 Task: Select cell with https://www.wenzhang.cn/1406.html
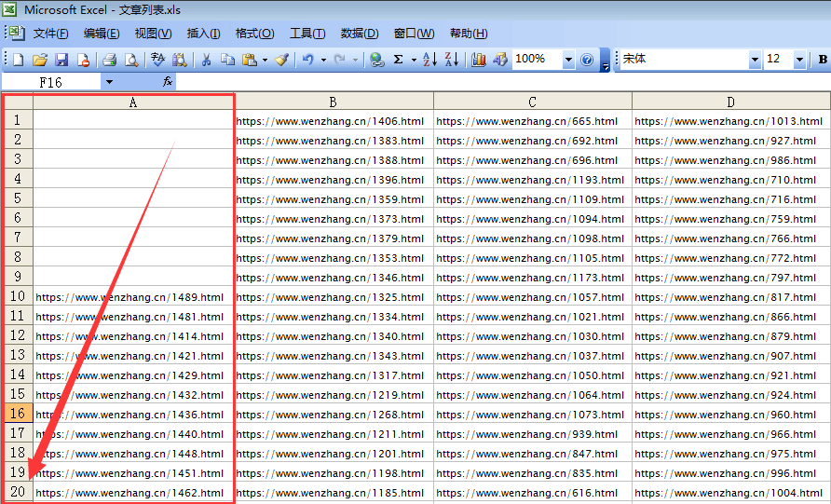pos(334,121)
